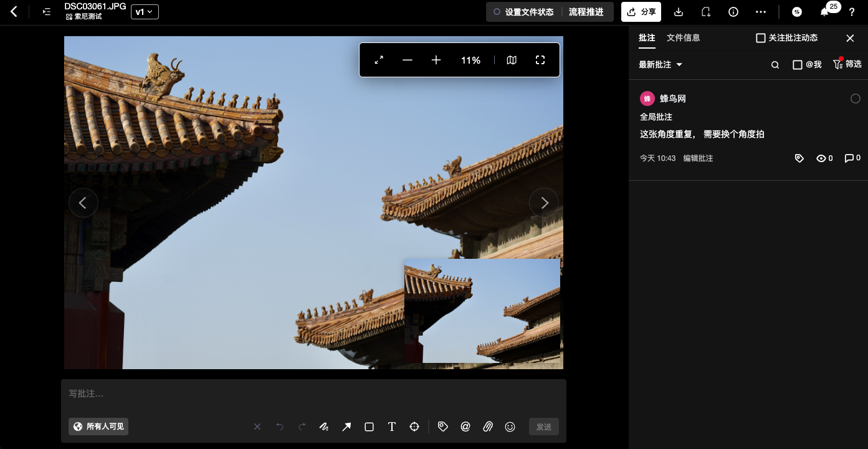This screenshot has height=449, width=868.
Task: Open the emoji picker
Action: pyautogui.click(x=510, y=427)
